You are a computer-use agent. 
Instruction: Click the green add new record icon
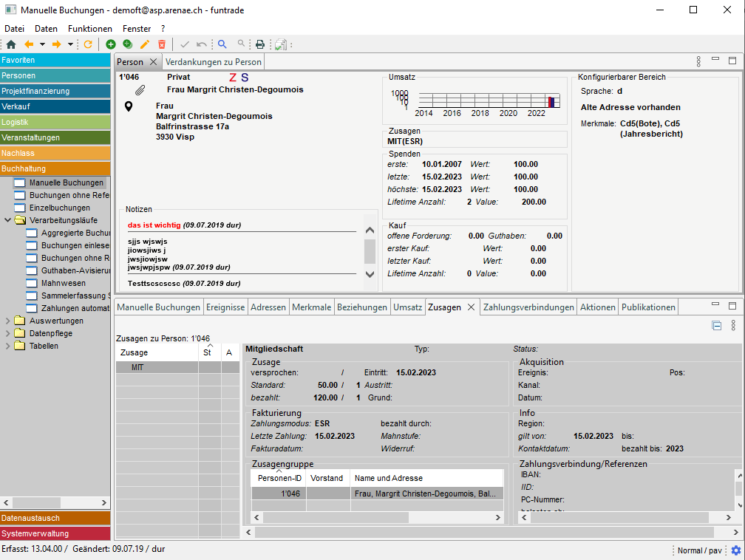point(111,44)
